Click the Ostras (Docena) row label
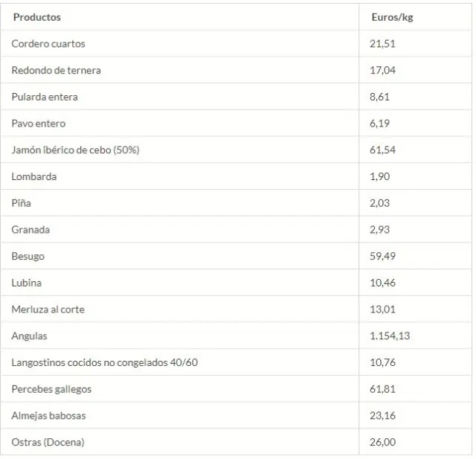 click(x=48, y=443)
